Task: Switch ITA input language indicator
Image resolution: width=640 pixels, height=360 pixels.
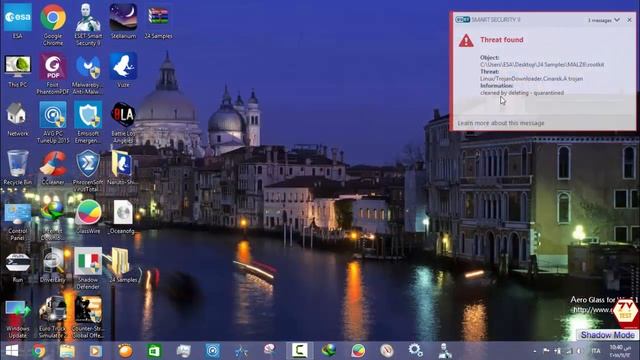Action: coord(596,351)
